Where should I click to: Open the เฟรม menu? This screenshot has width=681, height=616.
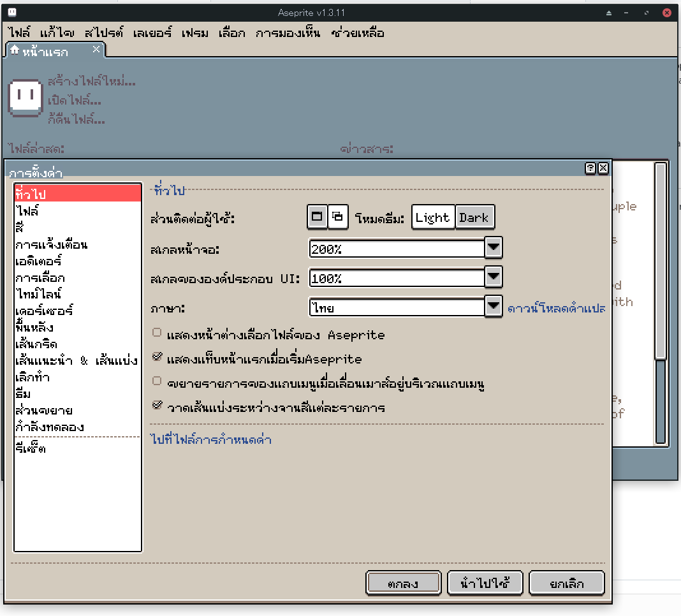[195, 33]
